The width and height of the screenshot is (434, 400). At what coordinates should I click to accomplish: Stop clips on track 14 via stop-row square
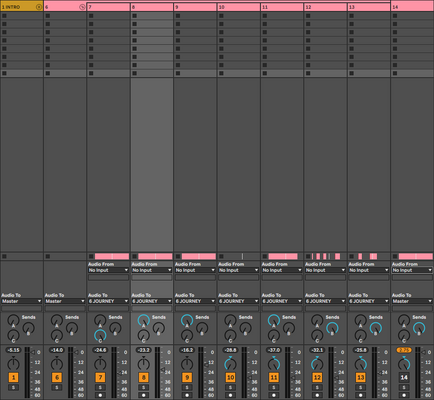[x=395, y=256]
